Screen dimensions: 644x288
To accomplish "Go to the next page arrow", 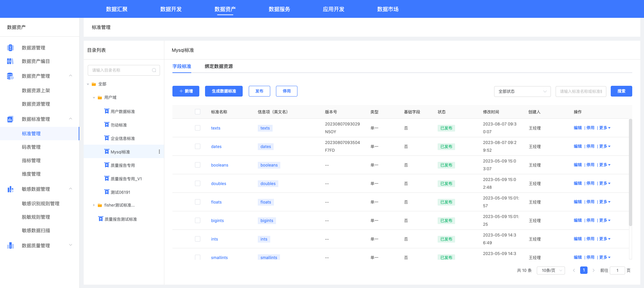I will [594, 271].
